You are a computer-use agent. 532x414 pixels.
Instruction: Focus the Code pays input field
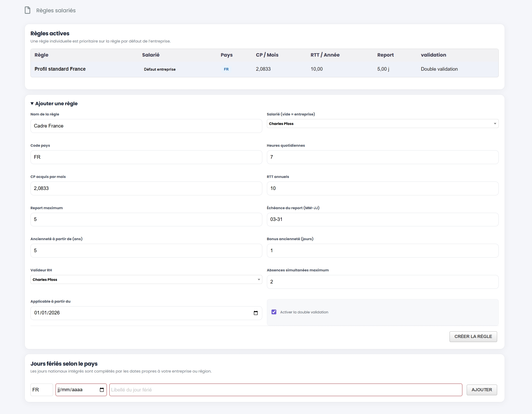tap(146, 157)
